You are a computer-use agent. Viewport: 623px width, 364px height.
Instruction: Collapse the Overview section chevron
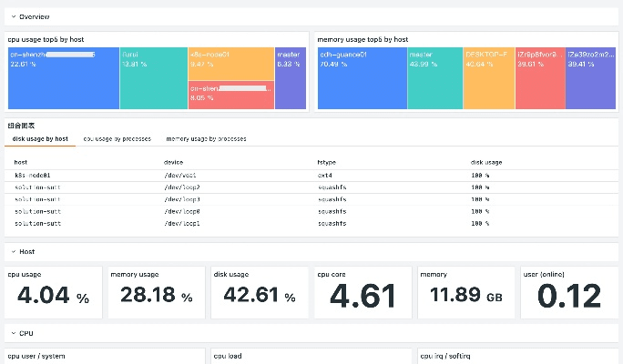13,17
